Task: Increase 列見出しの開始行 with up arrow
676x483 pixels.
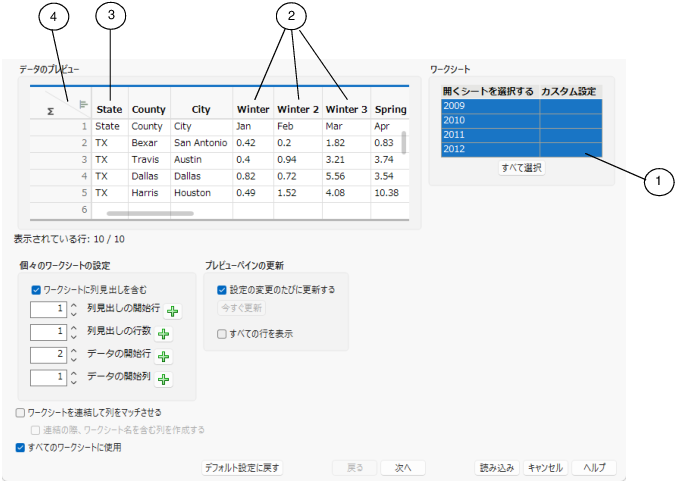Action: point(74,306)
